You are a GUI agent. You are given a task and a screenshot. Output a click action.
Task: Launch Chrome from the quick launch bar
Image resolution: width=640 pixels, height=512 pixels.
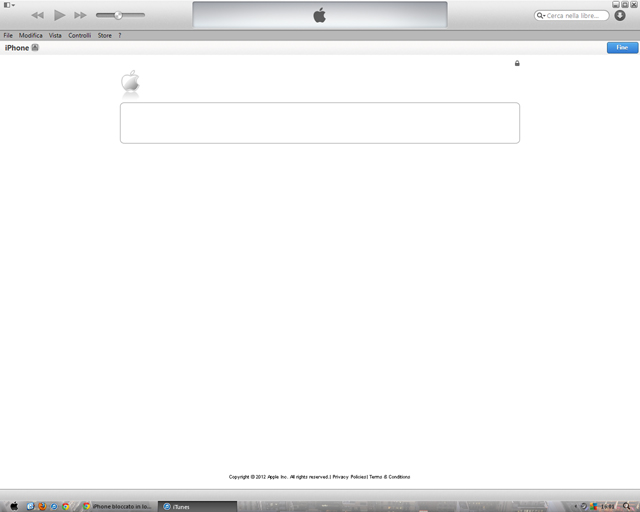(65, 506)
